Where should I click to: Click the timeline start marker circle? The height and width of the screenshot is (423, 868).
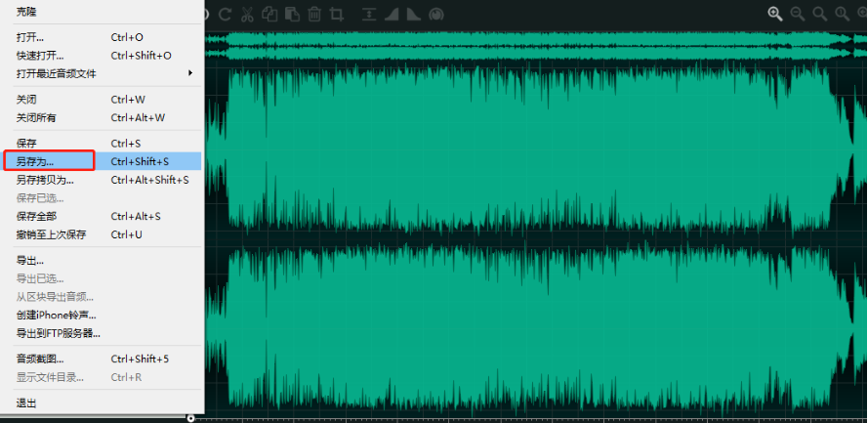(x=191, y=418)
